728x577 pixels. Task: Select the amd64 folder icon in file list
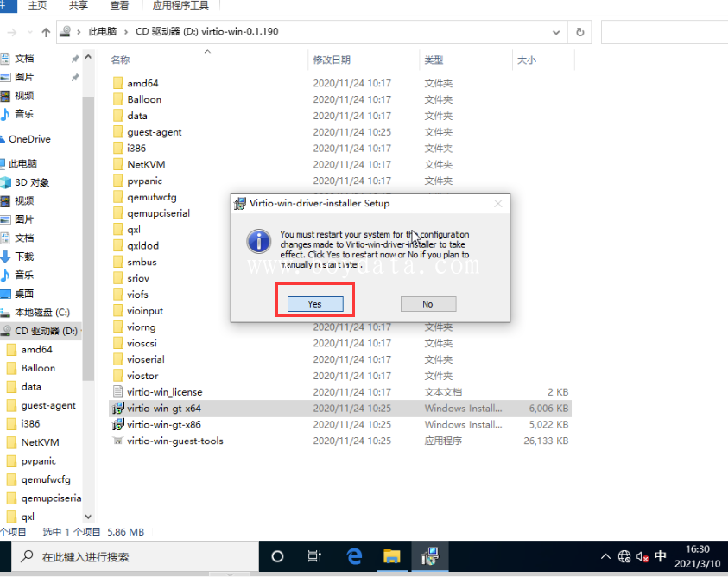click(118, 83)
